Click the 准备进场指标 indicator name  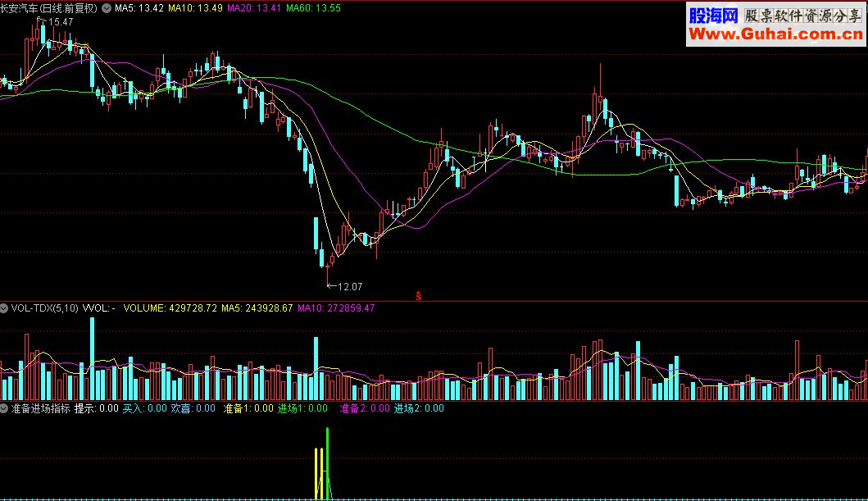coord(40,408)
